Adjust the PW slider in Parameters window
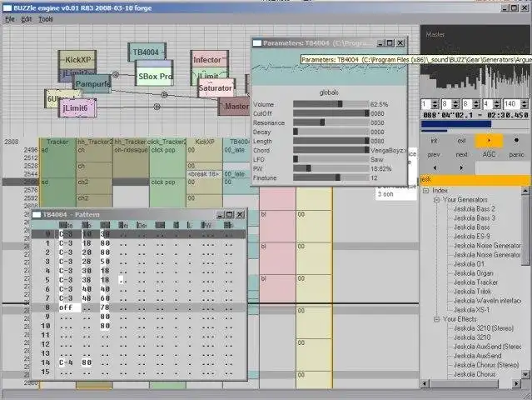Screen dimensions: 532x400 tap(331, 168)
